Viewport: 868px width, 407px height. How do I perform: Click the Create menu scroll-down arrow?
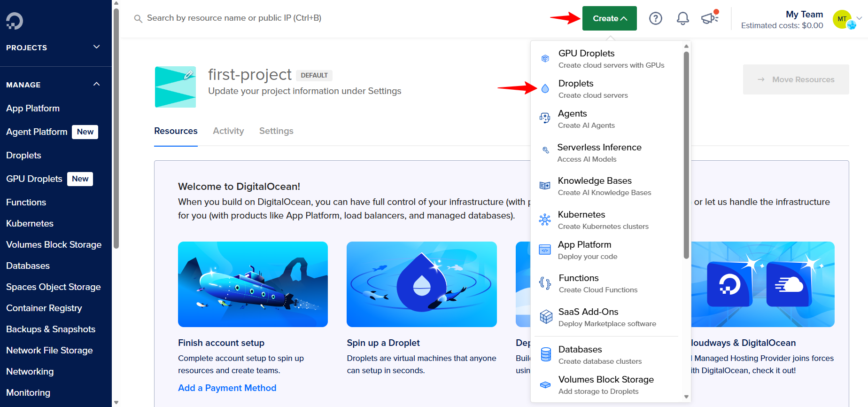pyautogui.click(x=686, y=397)
